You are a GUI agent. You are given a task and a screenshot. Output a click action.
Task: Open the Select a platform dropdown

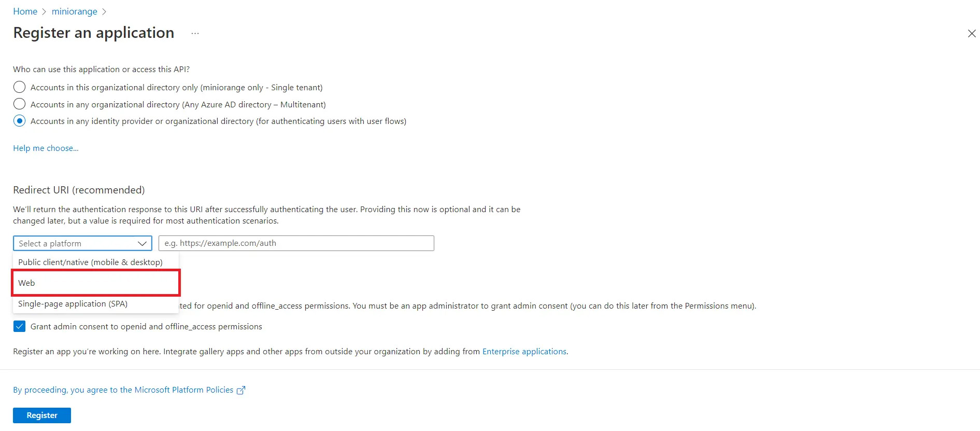tap(82, 243)
